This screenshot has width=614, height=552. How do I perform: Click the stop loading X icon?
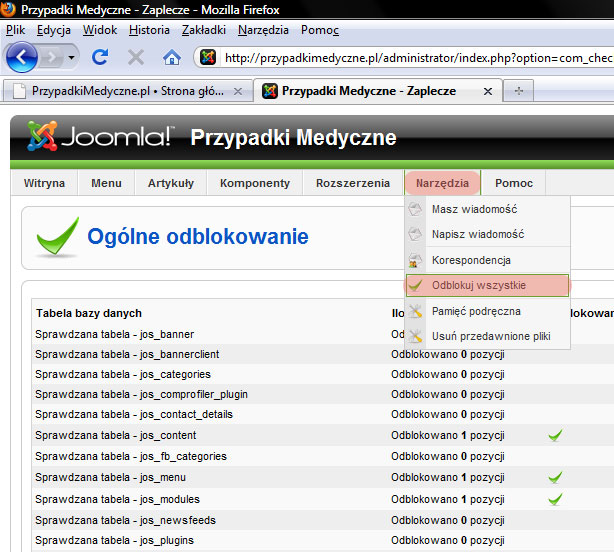click(x=136, y=57)
